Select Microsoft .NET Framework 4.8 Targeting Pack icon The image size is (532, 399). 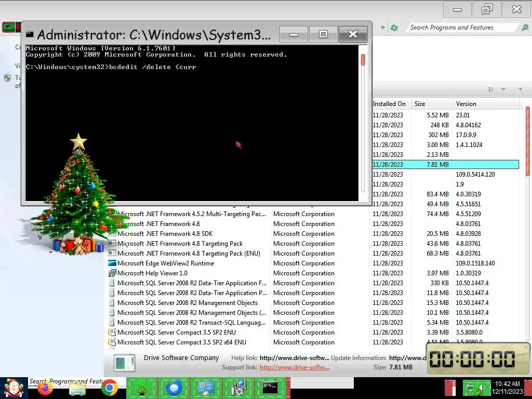112,243
